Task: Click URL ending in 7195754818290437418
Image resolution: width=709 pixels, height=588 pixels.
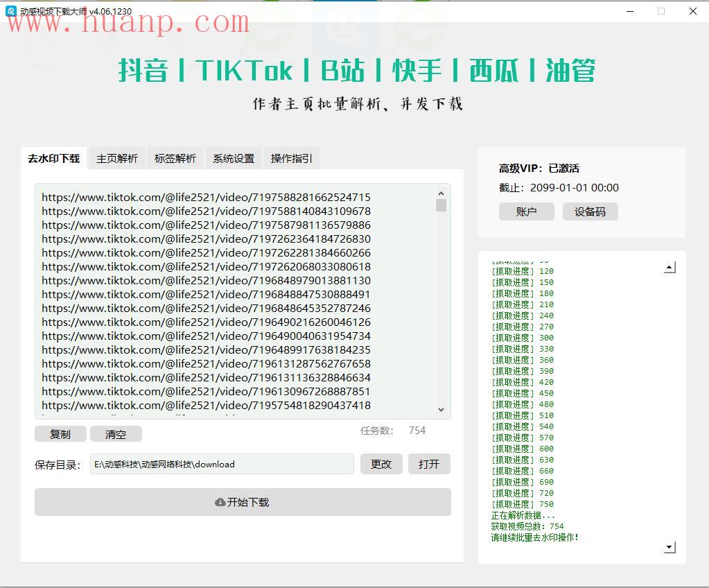Action: [x=207, y=405]
